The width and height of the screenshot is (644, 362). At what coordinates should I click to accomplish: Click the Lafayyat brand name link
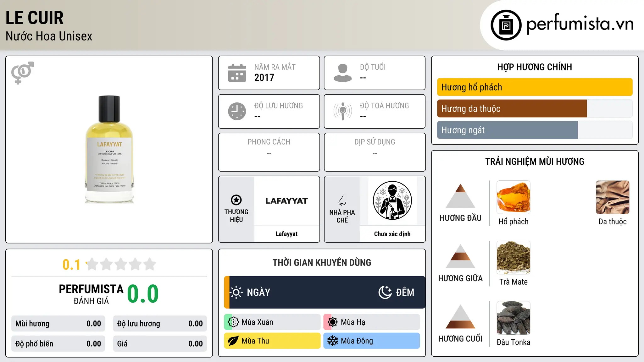point(286,234)
